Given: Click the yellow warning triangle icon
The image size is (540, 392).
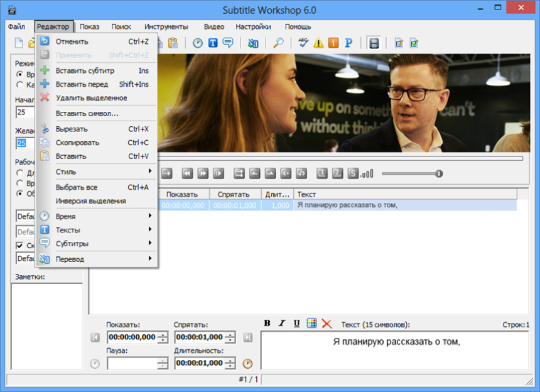Looking at the screenshot, I should click(x=318, y=43).
